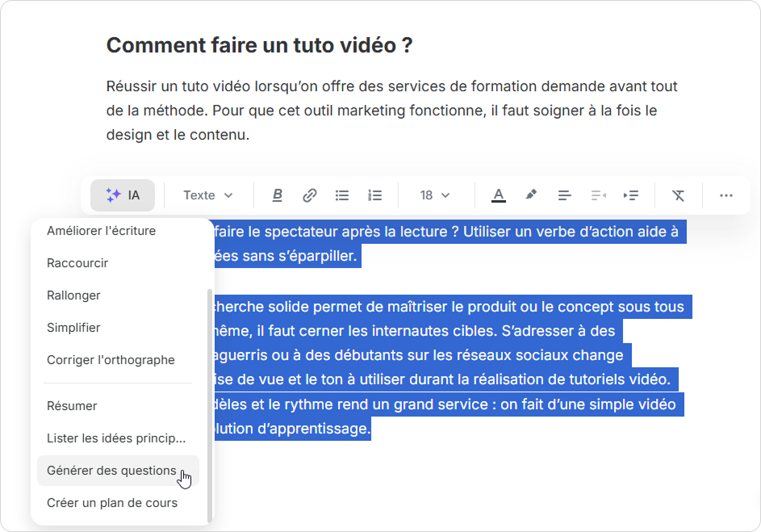Toggle bold formatting

tap(278, 195)
